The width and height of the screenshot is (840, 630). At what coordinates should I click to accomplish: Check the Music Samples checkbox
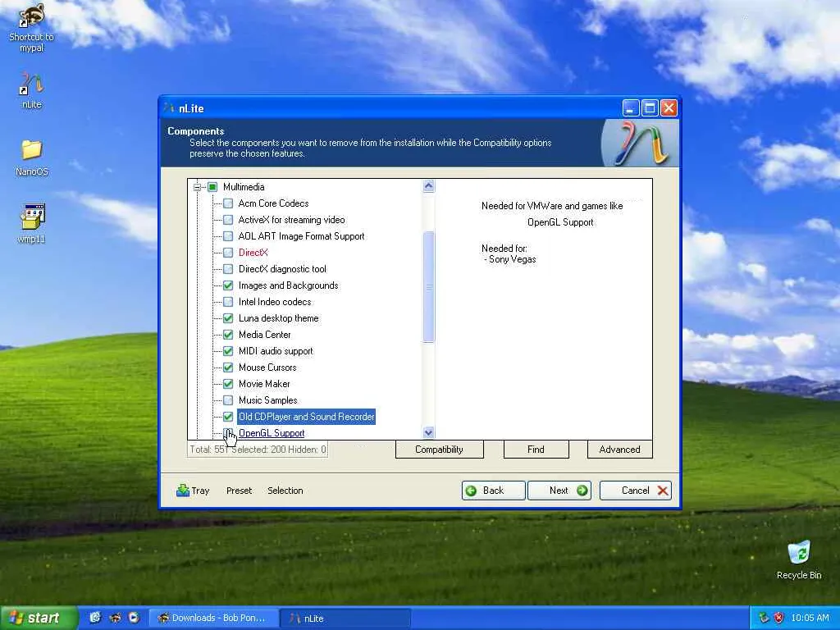pyautogui.click(x=228, y=400)
